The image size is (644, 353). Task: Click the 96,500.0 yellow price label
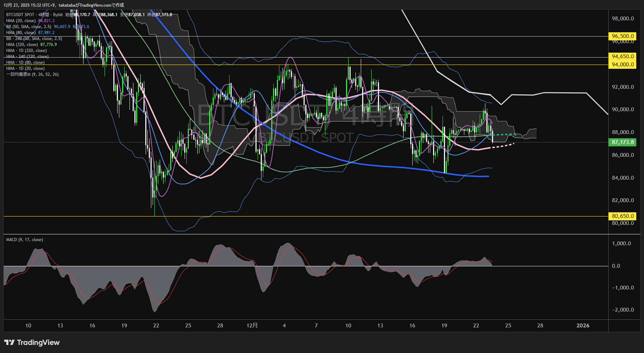pos(623,36)
